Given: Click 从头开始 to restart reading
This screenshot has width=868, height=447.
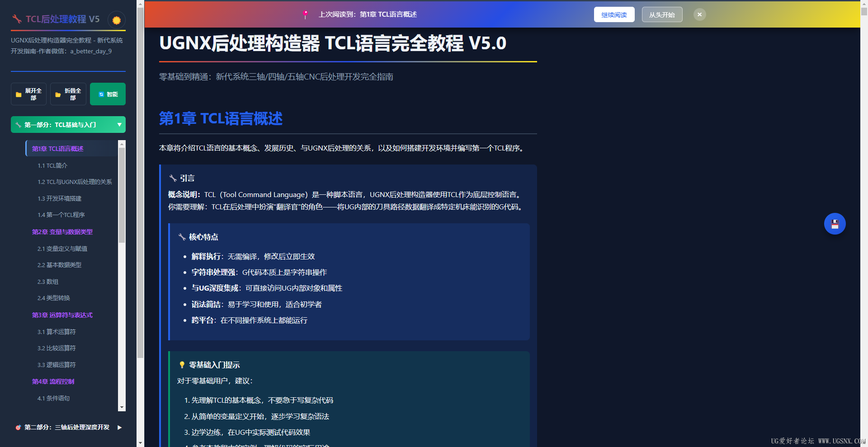Looking at the screenshot, I should [x=662, y=14].
